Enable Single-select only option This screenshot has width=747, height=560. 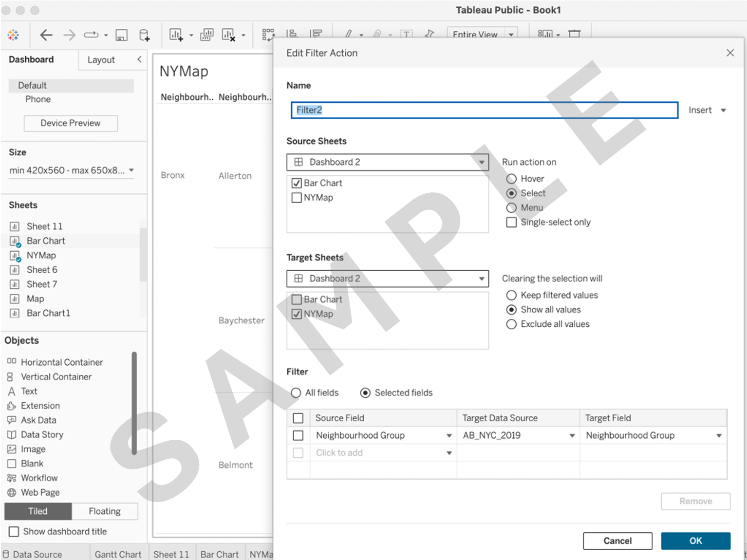click(511, 223)
